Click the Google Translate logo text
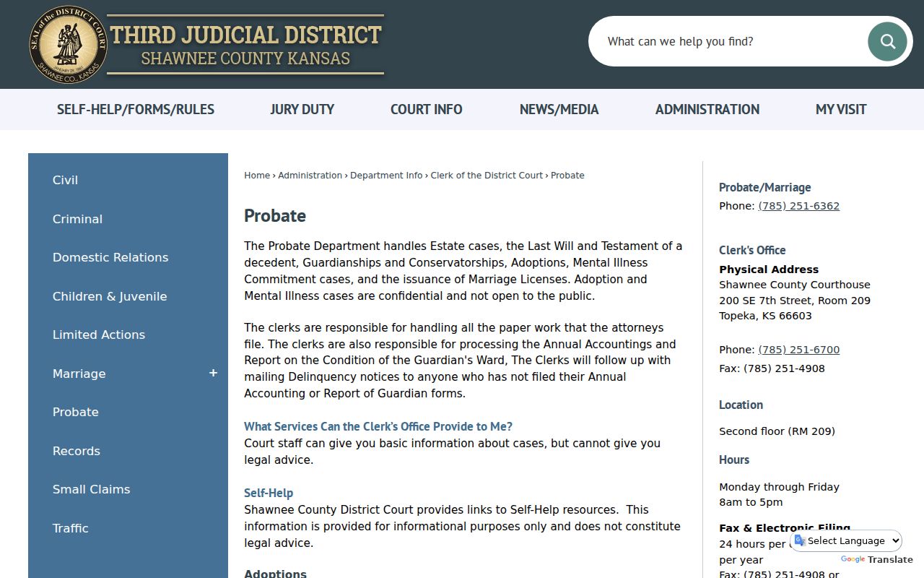 point(877,559)
